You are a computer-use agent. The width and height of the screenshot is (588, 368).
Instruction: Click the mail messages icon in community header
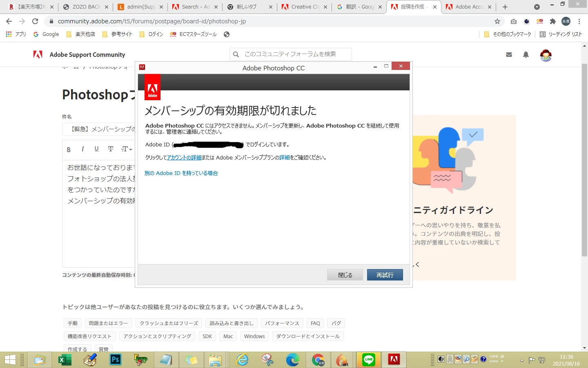point(509,54)
